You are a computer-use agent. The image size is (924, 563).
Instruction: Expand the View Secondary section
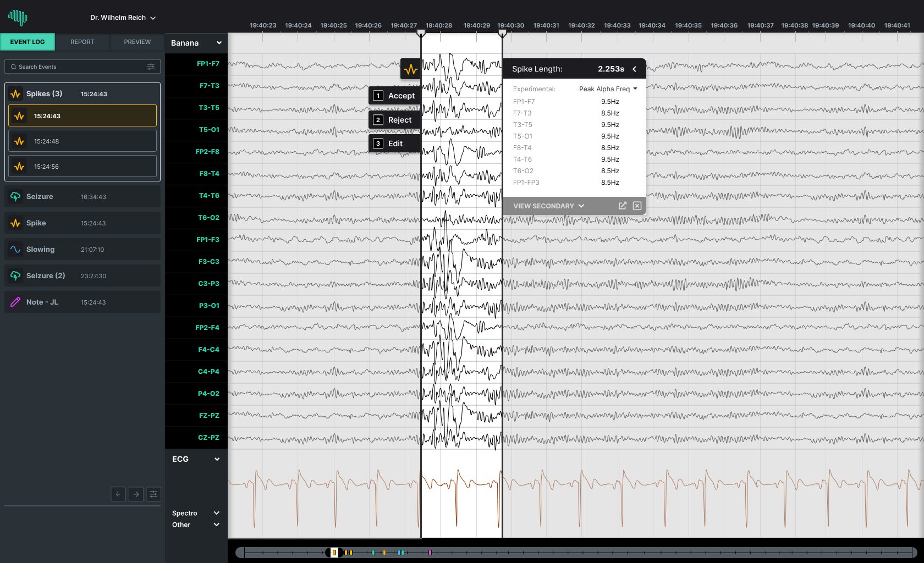(548, 206)
